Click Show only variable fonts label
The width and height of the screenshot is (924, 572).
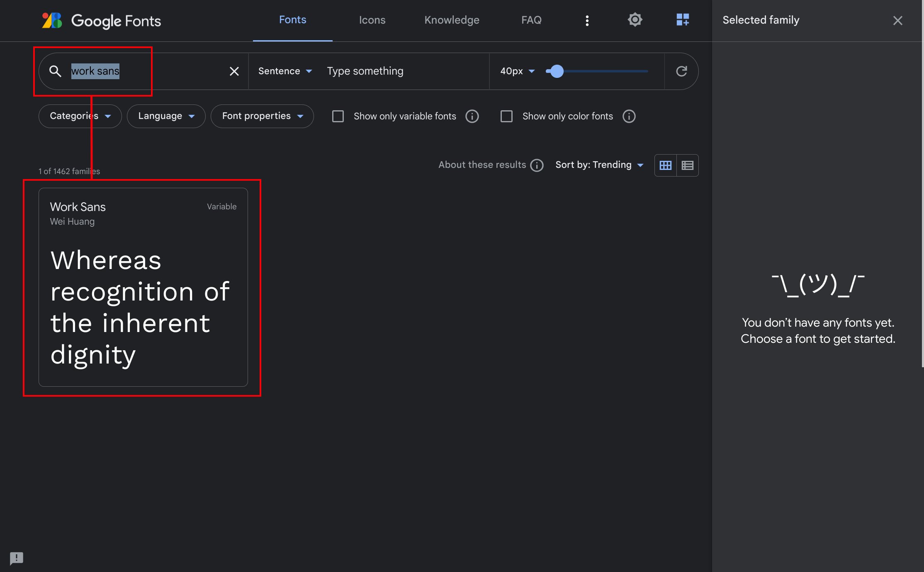[x=405, y=116]
